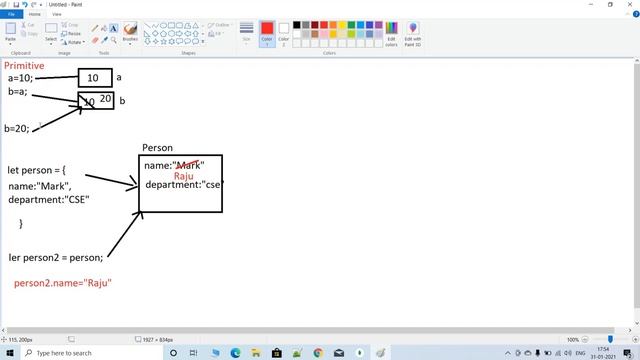Click the Copy command
640x360 pixels.
tap(29, 34)
